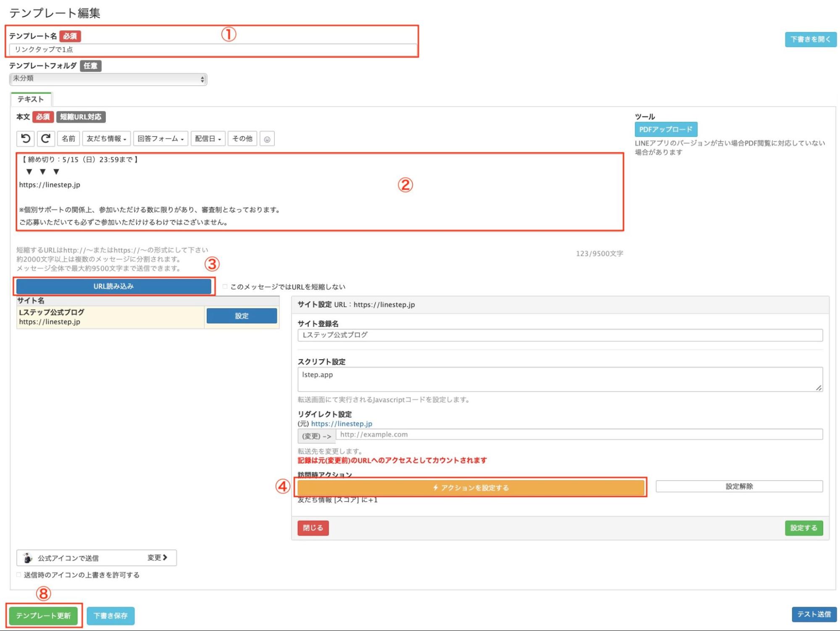The image size is (840, 631).
Task: Click the redirect URL input field
Action: [x=579, y=434]
